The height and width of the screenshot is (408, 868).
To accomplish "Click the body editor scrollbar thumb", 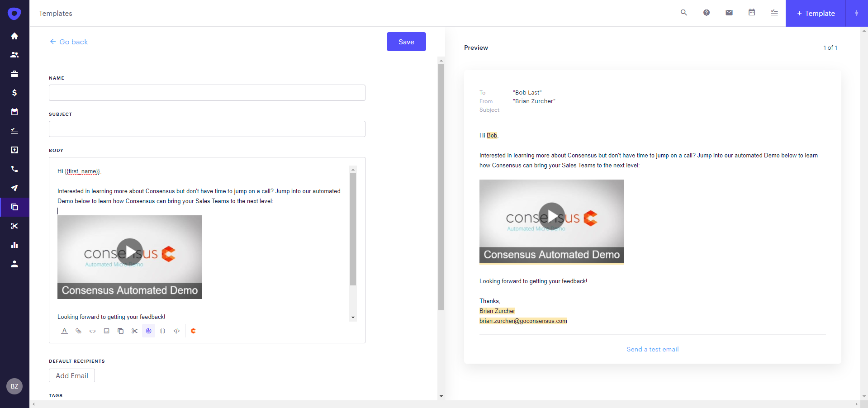I will (x=353, y=229).
